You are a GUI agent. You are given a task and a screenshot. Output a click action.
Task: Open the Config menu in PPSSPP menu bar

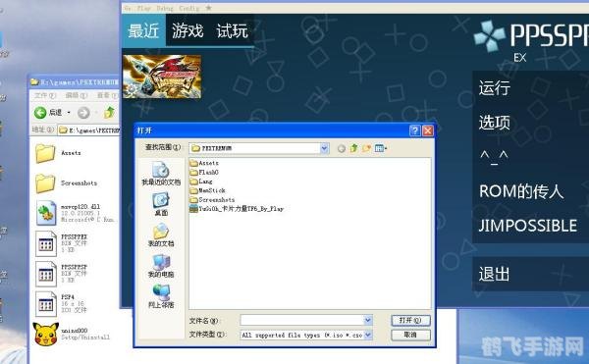[188, 8]
